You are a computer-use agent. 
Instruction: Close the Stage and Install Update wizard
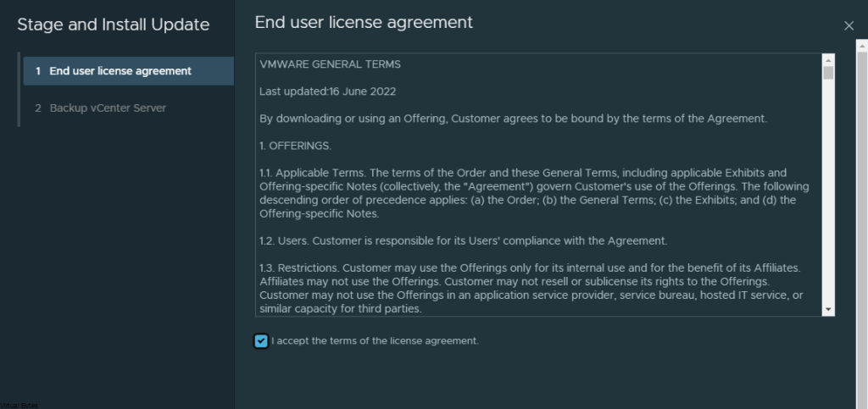coord(849,25)
